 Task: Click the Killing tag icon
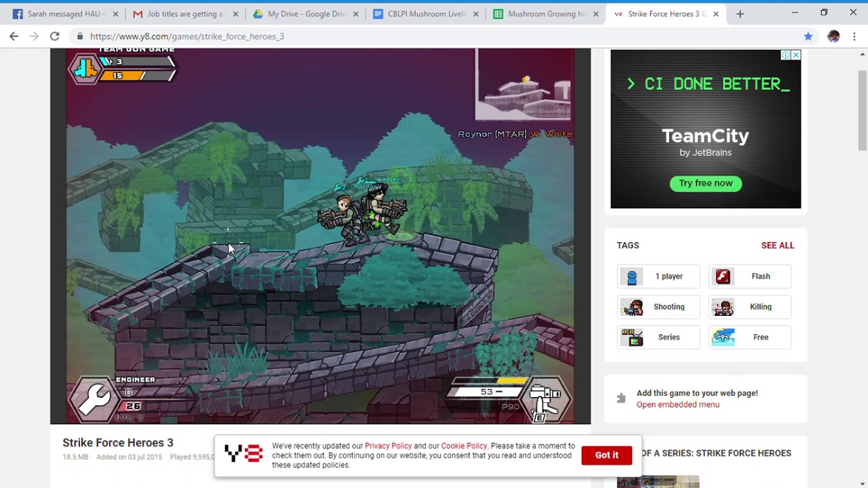tap(723, 307)
